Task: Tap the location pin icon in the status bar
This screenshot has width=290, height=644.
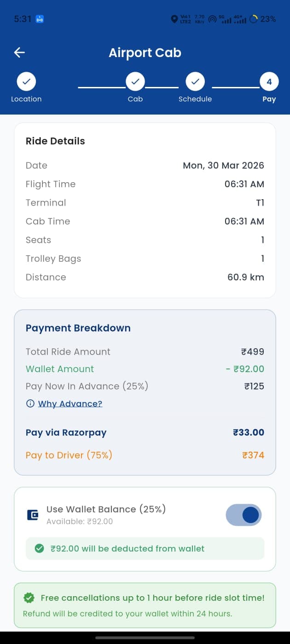Action: [174, 19]
